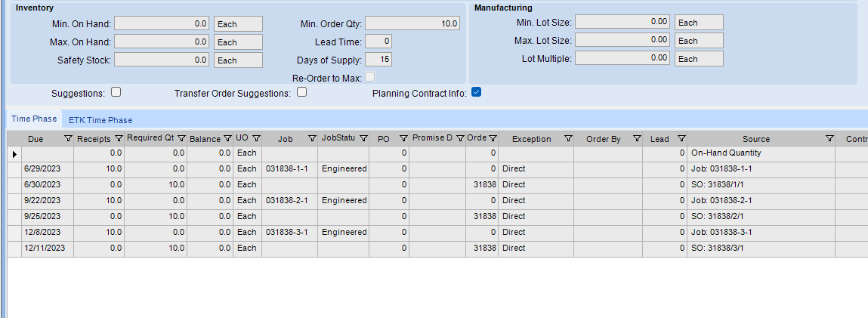This screenshot has height=318, width=868.
Task: Select the Job: 031838-2-1 source cell
Action: [x=761, y=200]
